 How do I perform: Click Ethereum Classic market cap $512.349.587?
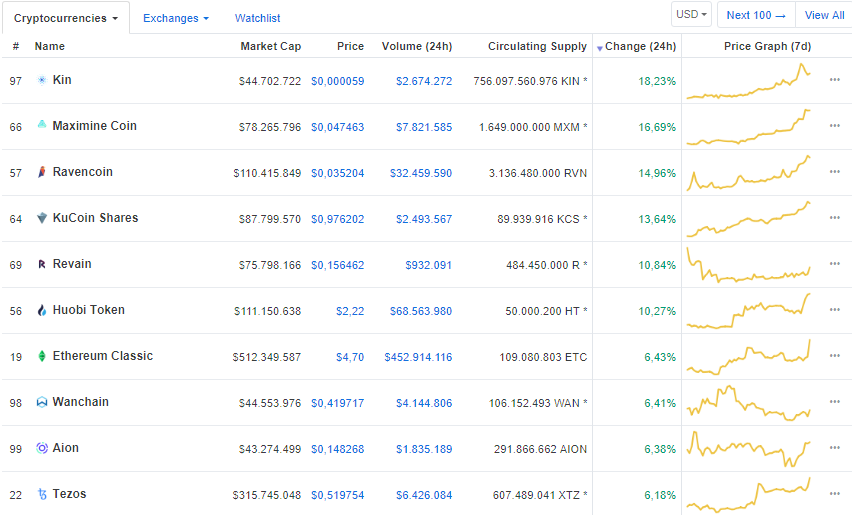click(x=267, y=357)
